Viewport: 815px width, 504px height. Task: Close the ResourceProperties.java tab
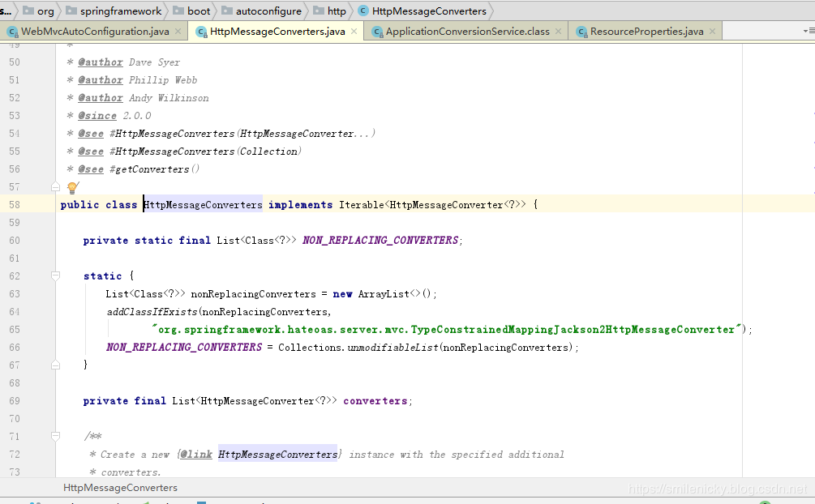[714, 32]
